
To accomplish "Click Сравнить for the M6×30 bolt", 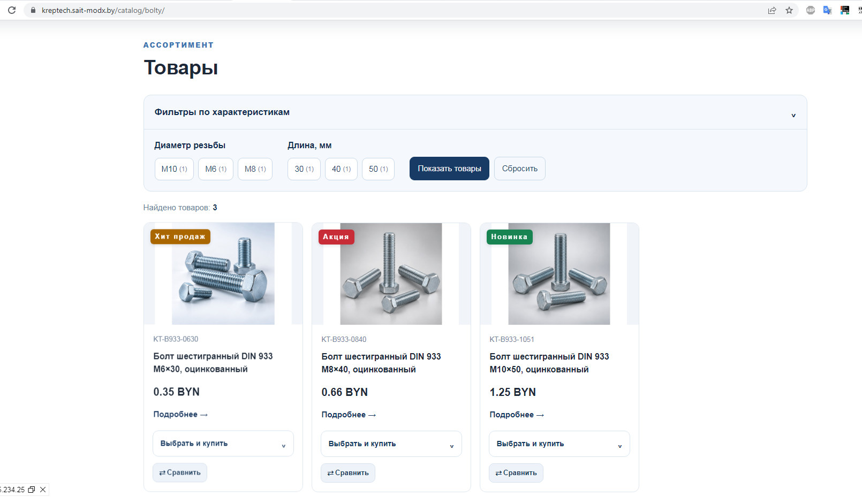I will click(180, 472).
